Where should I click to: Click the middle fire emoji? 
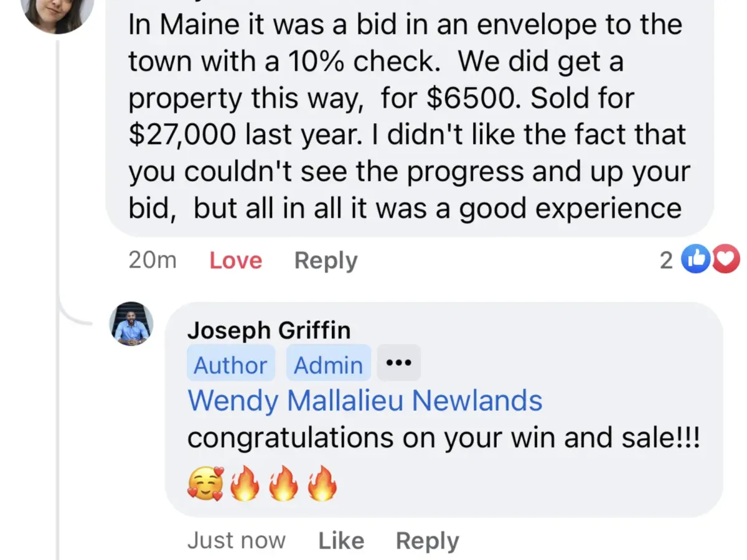[283, 483]
